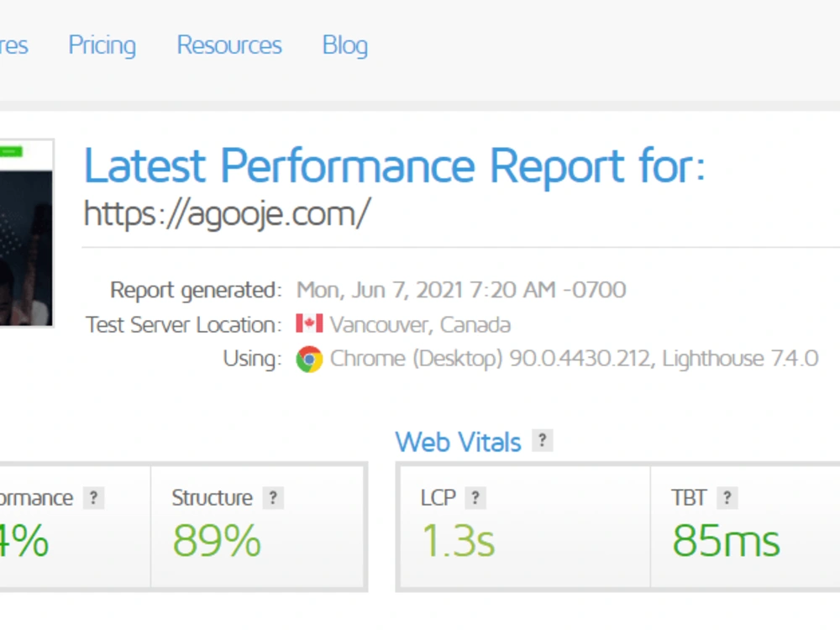
Task: Click the Vancouver, Canada server location
Action: [420, 324]
